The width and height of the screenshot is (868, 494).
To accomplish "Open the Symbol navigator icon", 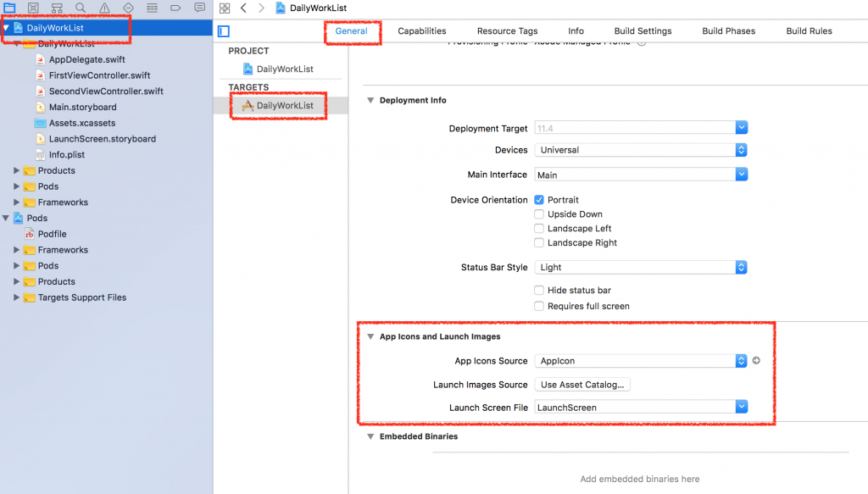I will coord(57,8).
